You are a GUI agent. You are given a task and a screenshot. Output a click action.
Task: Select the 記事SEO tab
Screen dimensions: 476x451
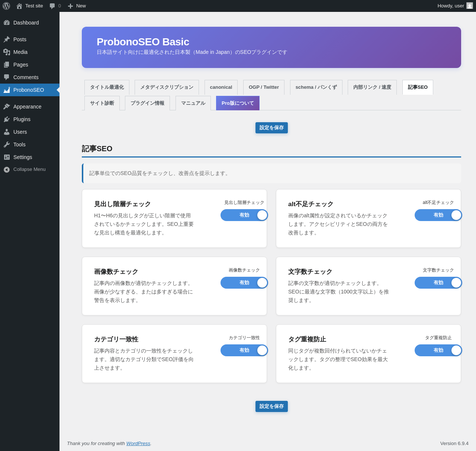(x=418, y=87)
